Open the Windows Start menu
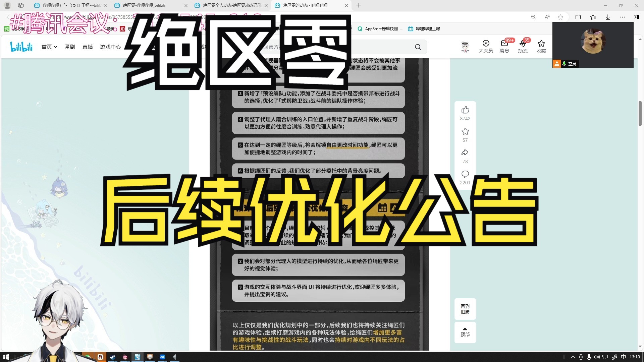The width and height of the screenshot is (644, 362). click(x=6, y=357)
